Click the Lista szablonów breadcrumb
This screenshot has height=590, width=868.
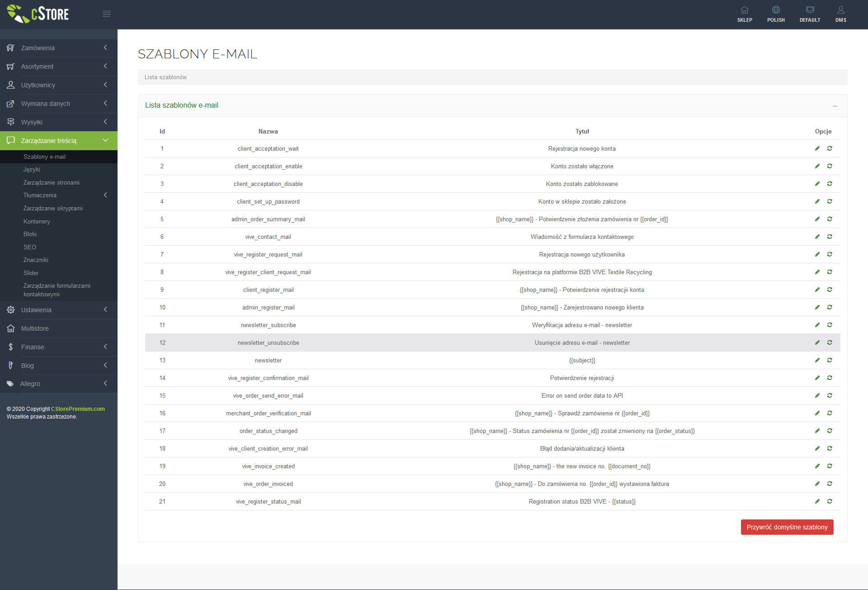(x=165, y=77)
